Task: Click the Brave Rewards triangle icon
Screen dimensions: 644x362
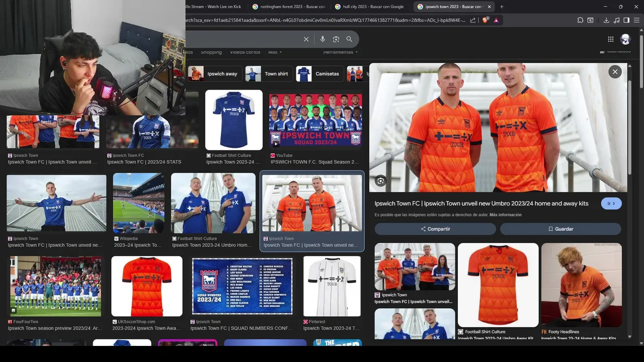Action: coord(496,20)
